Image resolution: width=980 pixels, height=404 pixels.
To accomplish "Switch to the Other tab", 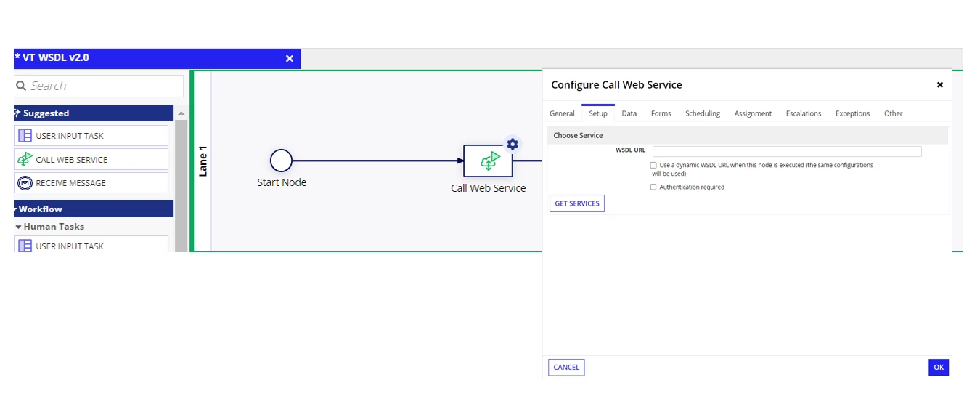I will [x=893, y=113].
